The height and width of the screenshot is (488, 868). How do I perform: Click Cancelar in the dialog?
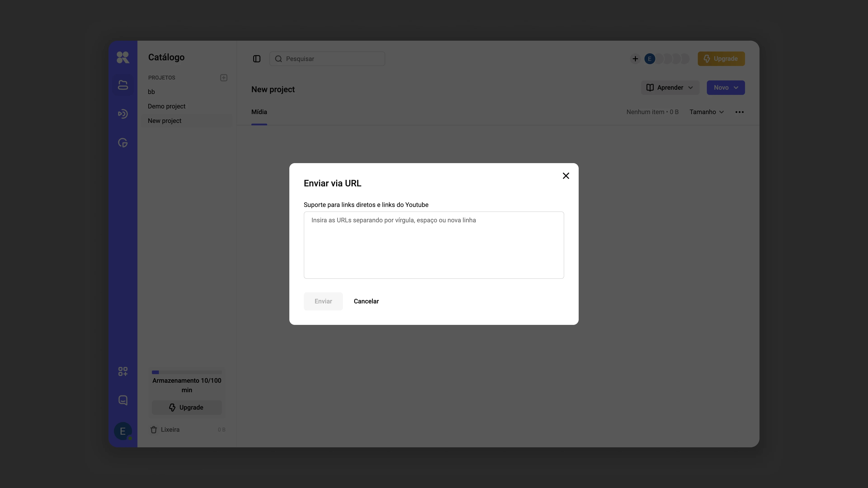[x=366, y=301]
